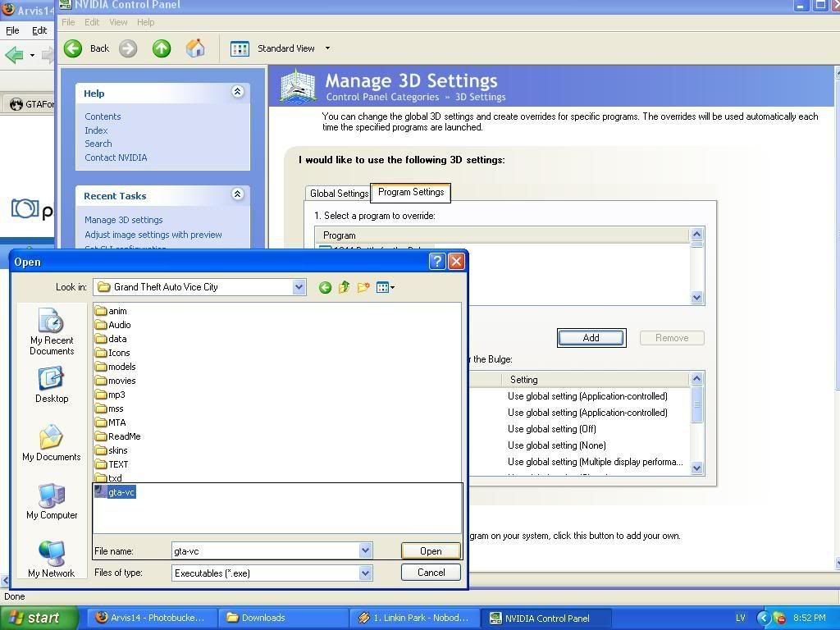The image size is (840, 630).
Task: Select the mp3 folder
Action: click(111, 395)
